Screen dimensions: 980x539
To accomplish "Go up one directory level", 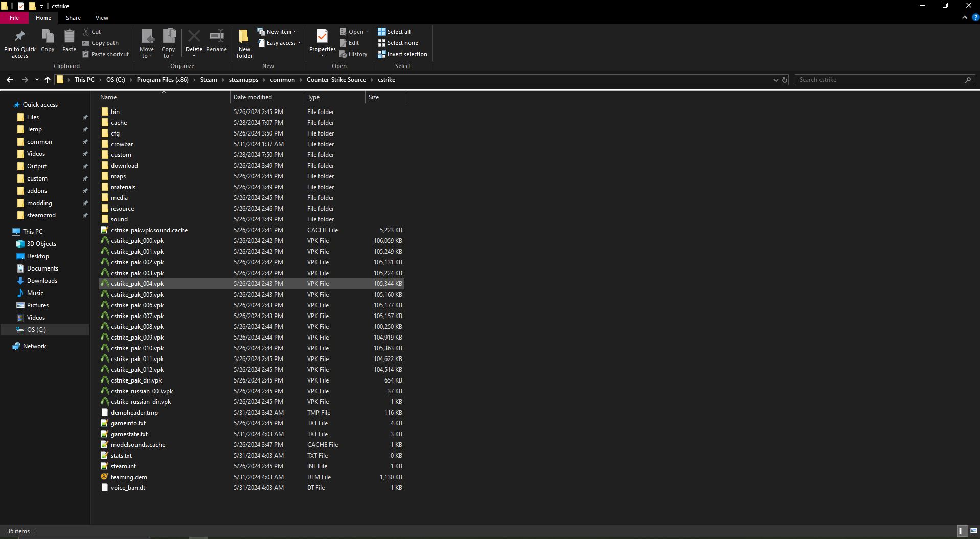I will [x=48, y=80].
